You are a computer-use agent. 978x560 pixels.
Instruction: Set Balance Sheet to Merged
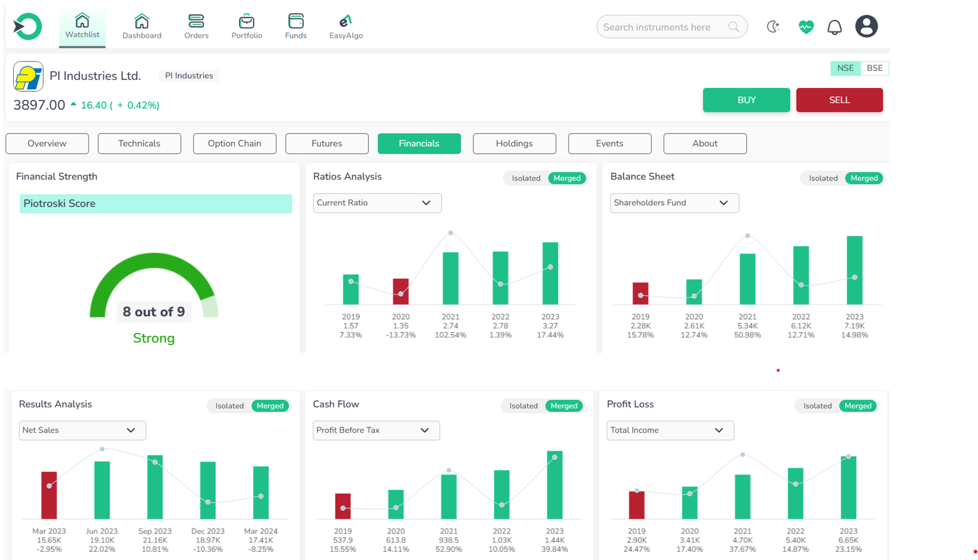pyautogui.click(x=864, y=178)
